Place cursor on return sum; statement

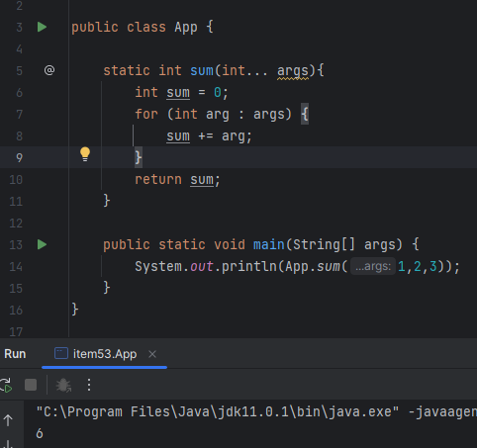click(x=177, y=180)
